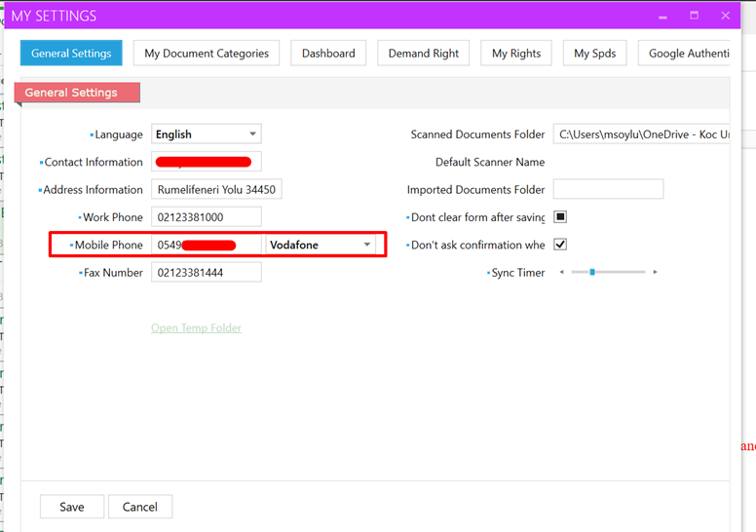Screen dimensions: 756x532
Task: Toggle Dont clear form after saving checkbox
Action: [560, 217]
